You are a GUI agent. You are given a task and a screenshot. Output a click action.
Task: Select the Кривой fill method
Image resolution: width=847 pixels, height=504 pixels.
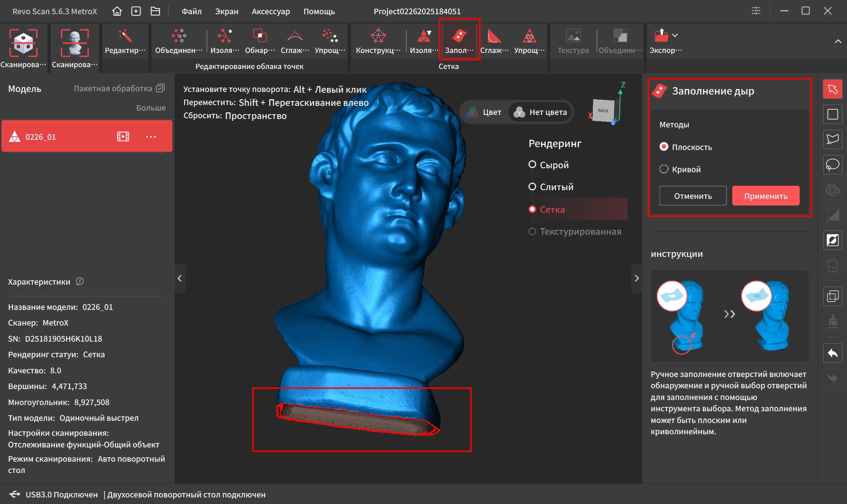(664, 169)
